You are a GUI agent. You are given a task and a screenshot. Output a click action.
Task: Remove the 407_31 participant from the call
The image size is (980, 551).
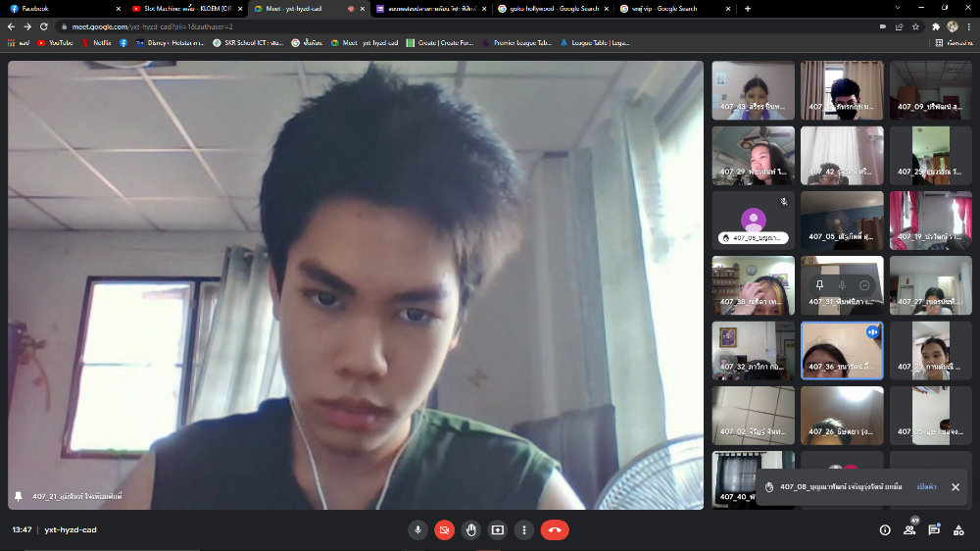click(863, 284)
